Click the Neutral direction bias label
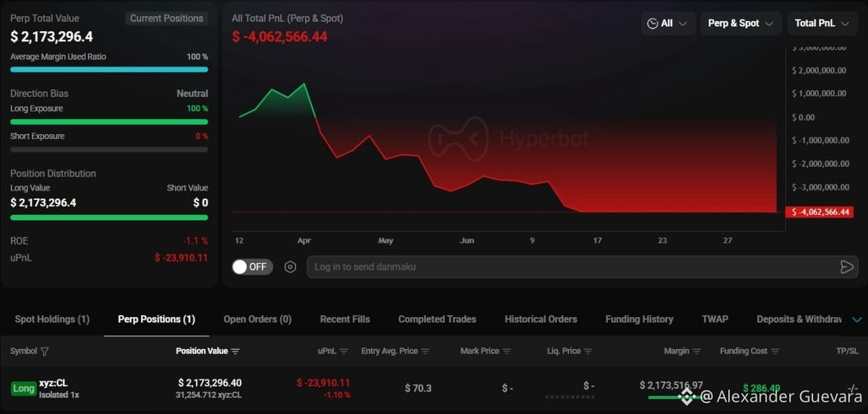Image resolution: width=868 pixels, height=414 pixels. (x=193, y=94)
